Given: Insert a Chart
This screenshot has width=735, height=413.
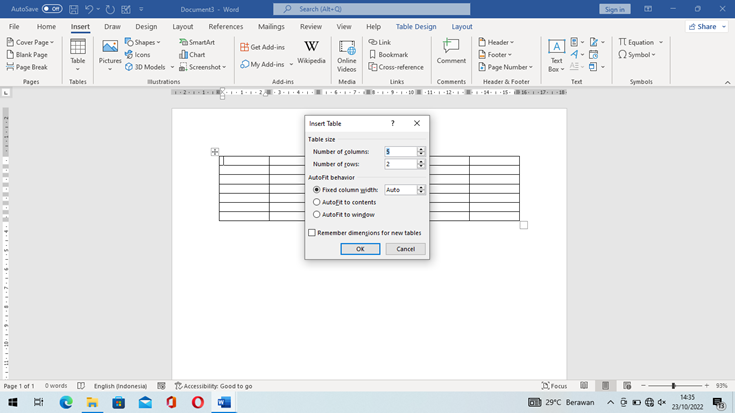Looking at the screenshot, I should coord(192,54).
